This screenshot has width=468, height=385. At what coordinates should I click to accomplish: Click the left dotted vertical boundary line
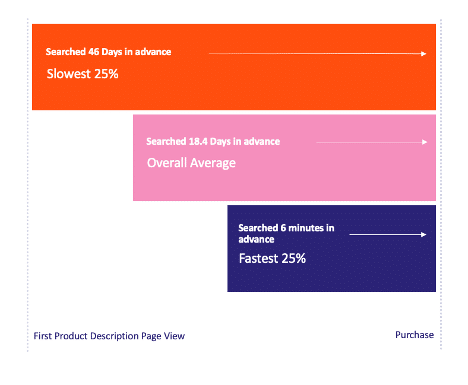click(28, 185)
